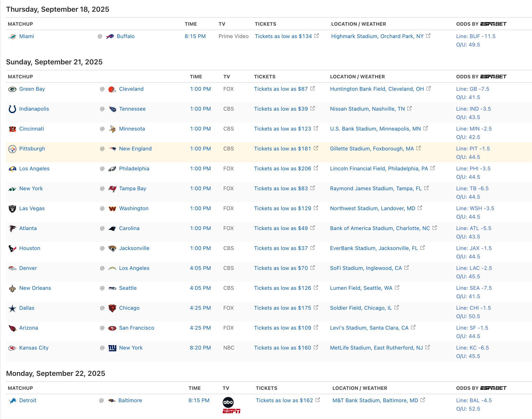Click the Buffalo Bills team logo
Viewport: 532px width, 419px height.
pos(110,37)
